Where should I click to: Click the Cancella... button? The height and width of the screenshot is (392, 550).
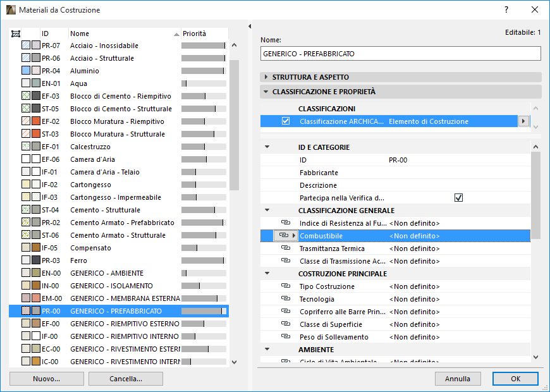(x=126, y=379)
